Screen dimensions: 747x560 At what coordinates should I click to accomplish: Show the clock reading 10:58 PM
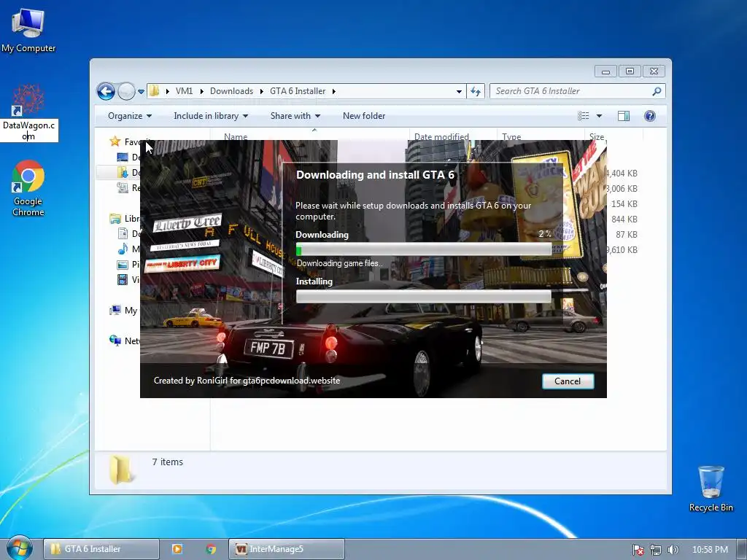point(710,550)
